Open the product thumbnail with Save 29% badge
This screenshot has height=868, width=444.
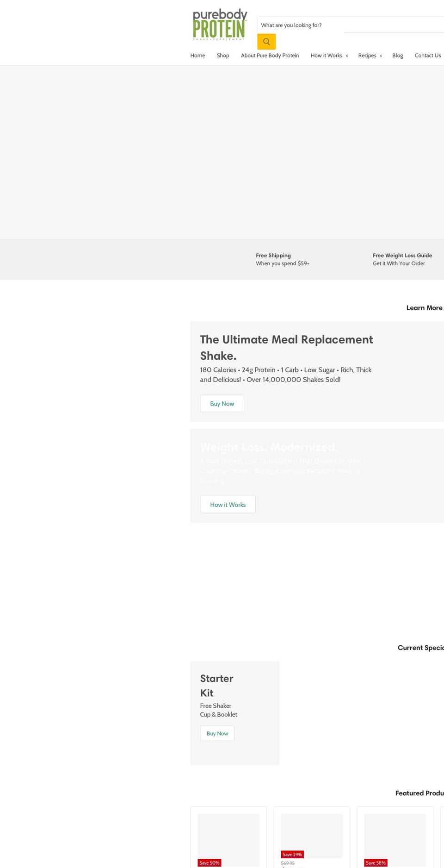[x=312, y=836]
